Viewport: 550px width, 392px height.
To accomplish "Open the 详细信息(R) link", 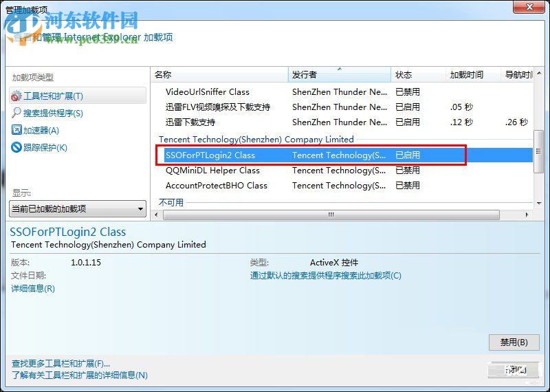I will click(33, 288).
